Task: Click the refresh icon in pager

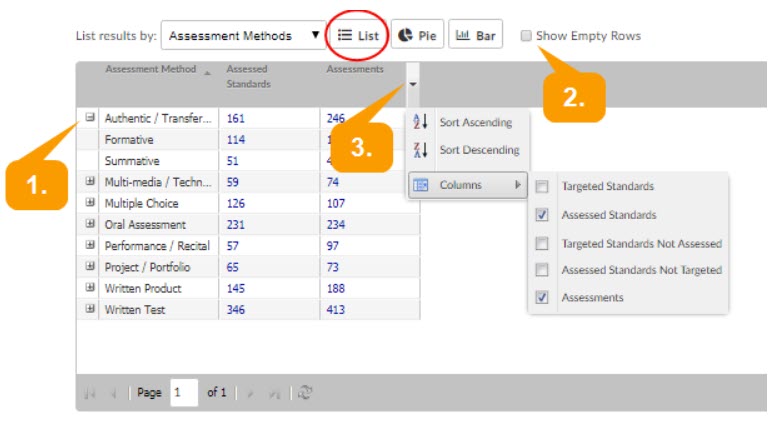Action: (304, 393)
